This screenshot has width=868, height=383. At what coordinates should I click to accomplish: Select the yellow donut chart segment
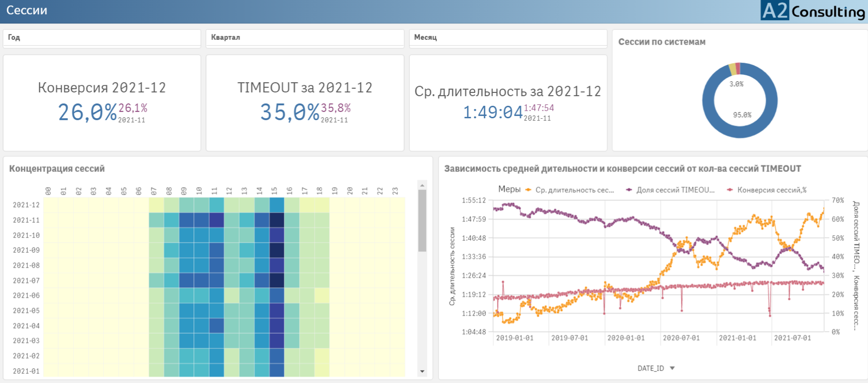pyautogui.click(x=732, y=69)
